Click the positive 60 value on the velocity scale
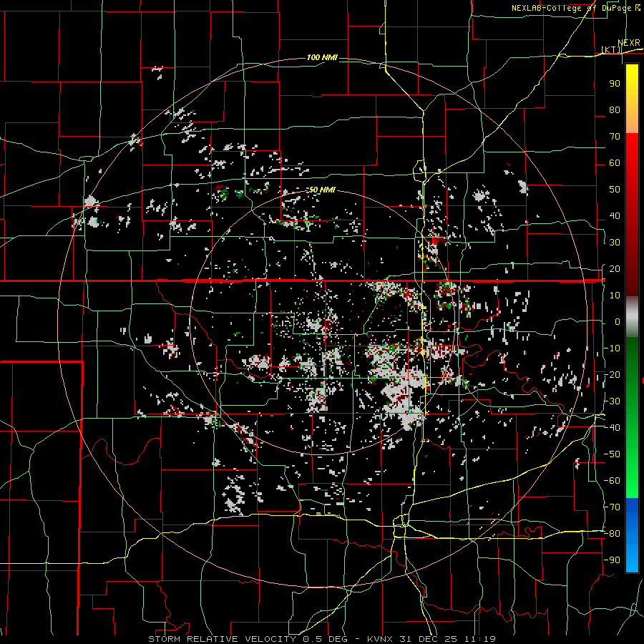The height and width of the screenshot is (644, 644). (x=615, y=163)
